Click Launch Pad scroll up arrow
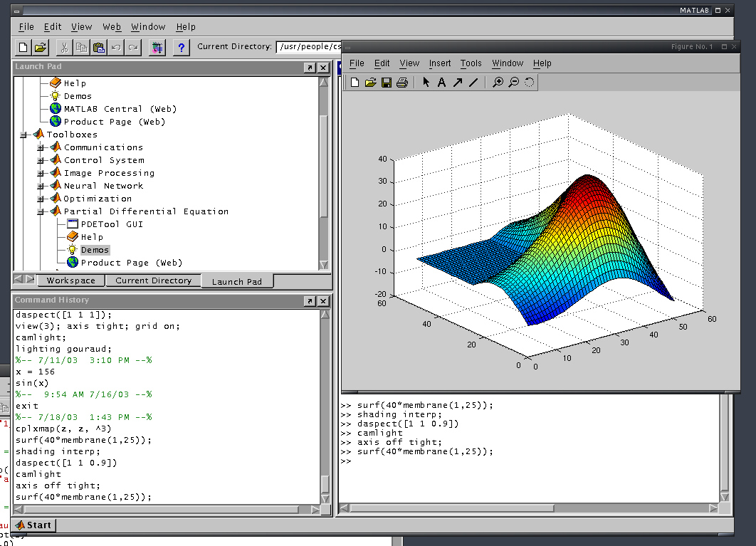The width and height of the screenshot is (756, 546). pyautogui.click(x=323, y=83)
